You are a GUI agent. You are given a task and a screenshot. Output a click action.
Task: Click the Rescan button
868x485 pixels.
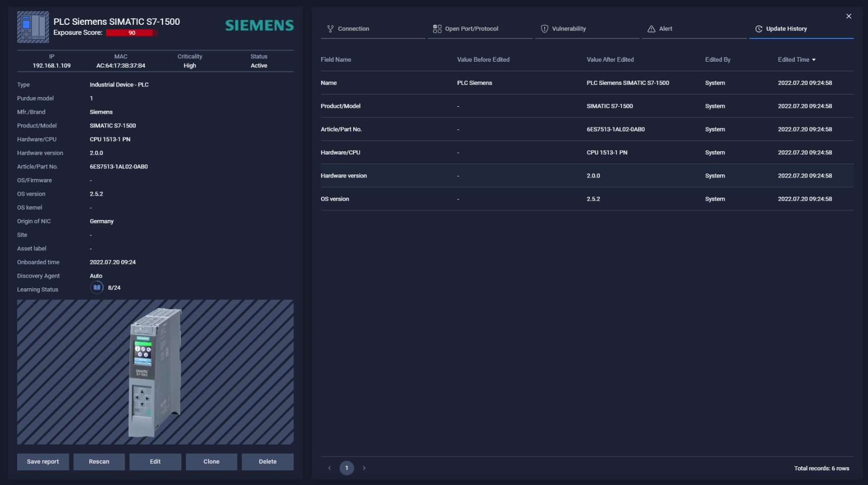99,462
